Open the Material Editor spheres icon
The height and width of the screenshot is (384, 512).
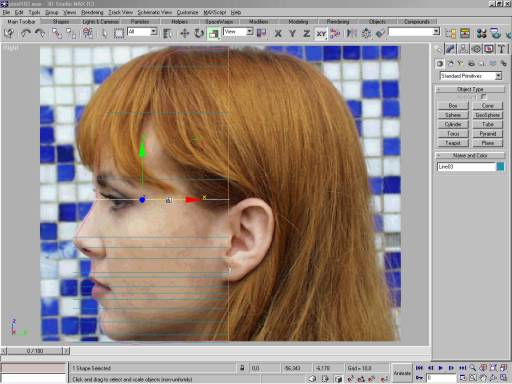[482, 33]
